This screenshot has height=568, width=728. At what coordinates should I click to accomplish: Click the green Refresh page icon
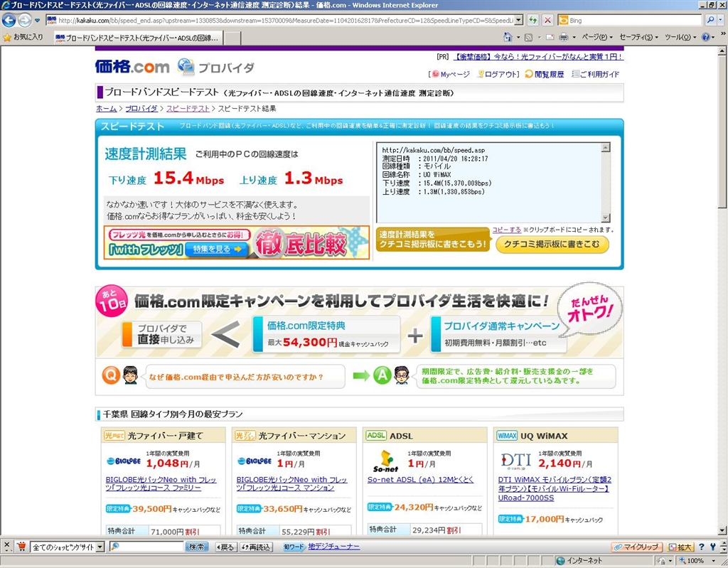tap(533, 21)
